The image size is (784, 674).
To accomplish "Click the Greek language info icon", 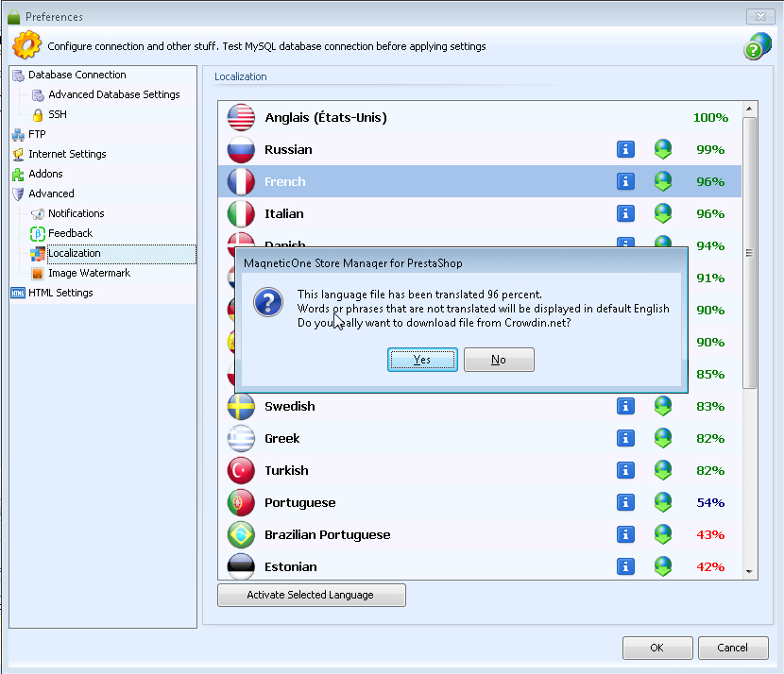I will click(625, 438).
